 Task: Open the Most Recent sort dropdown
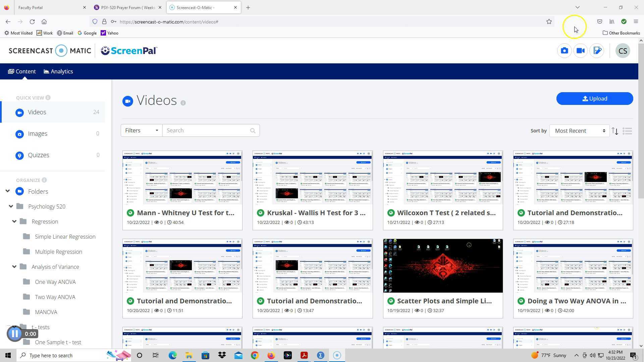(x=579, y=131)
